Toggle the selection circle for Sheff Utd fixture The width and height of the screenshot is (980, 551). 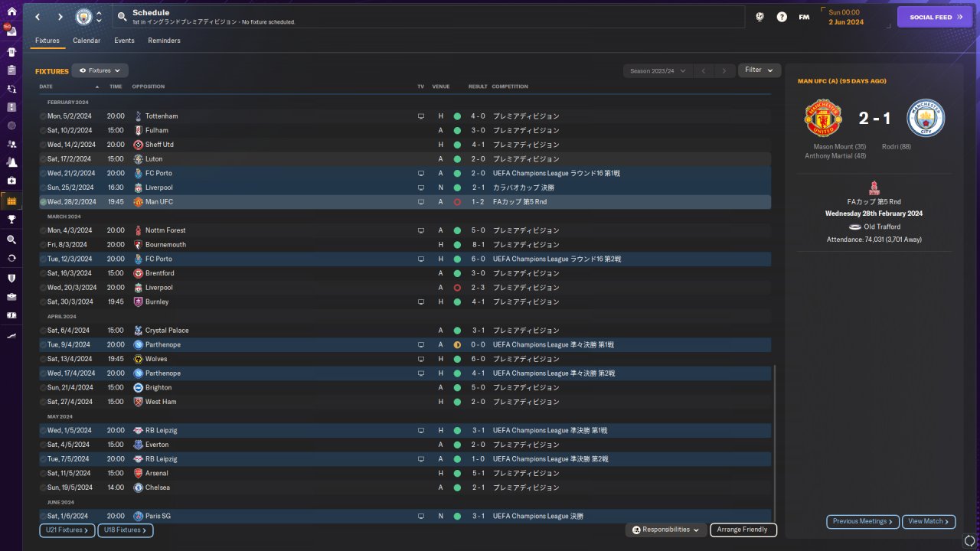coord(44,145)
